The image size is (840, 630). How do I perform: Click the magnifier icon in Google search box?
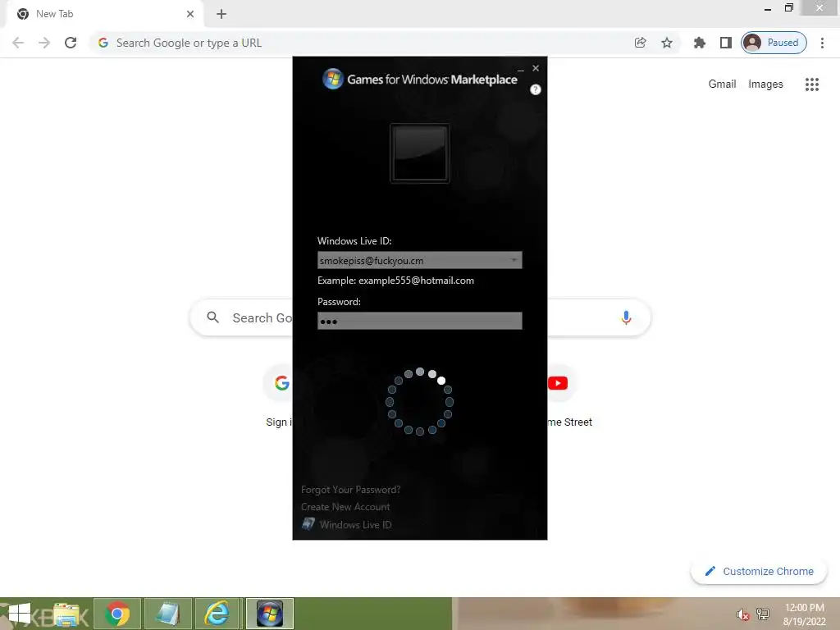pyautogui.click(x=212, y=317)
